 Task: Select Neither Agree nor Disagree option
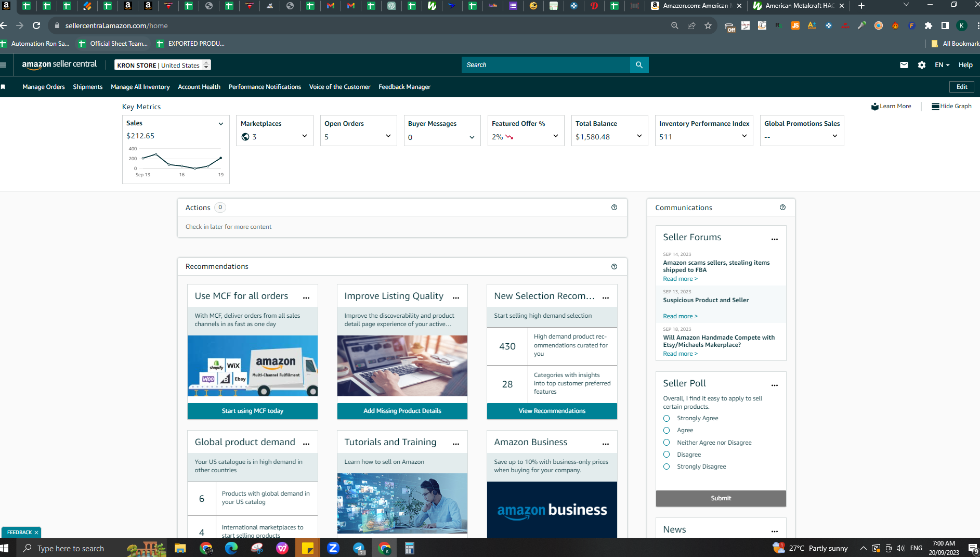click(x=667, y=443)
